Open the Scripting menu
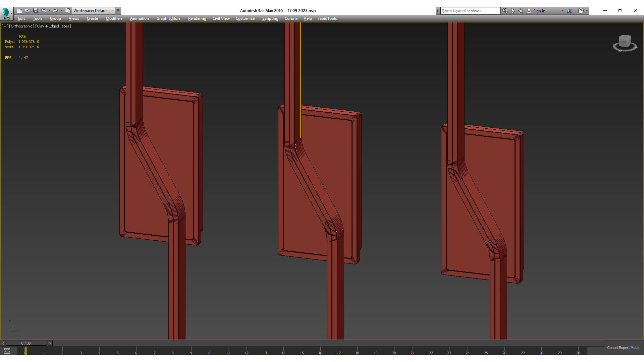The image size is (644, 362). (x=270, y=18)
